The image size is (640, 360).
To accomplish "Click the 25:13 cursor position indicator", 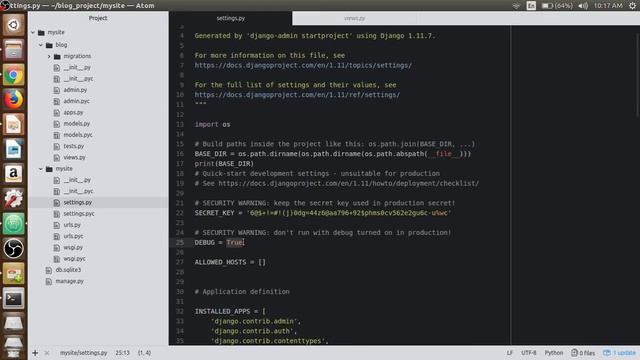I will click(x=122, y=353).
